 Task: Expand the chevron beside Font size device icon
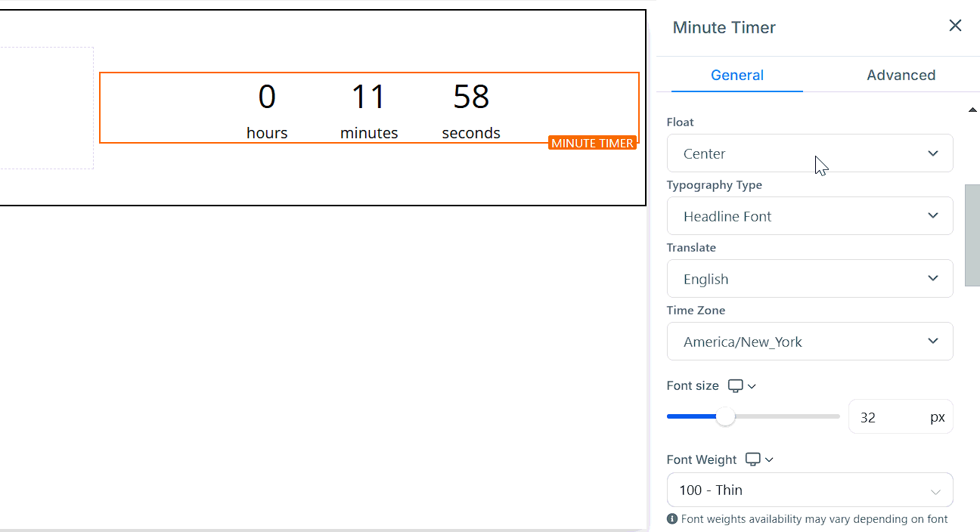[x=752, y=386]
